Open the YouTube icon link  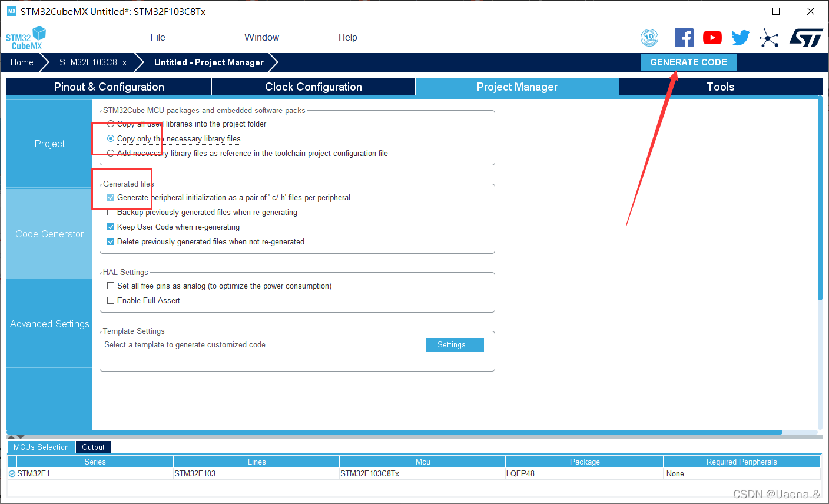click(712, 38)
